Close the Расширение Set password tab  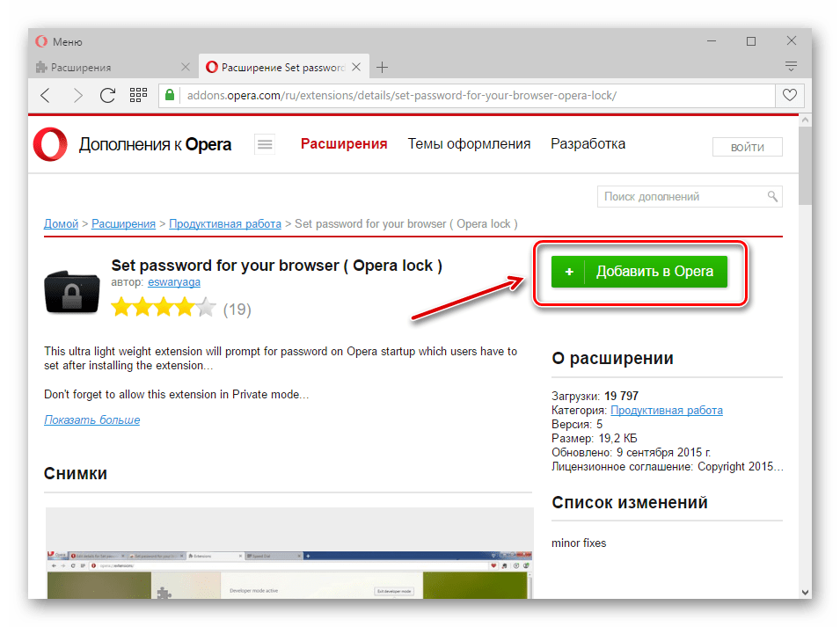[x=356, y=67]
